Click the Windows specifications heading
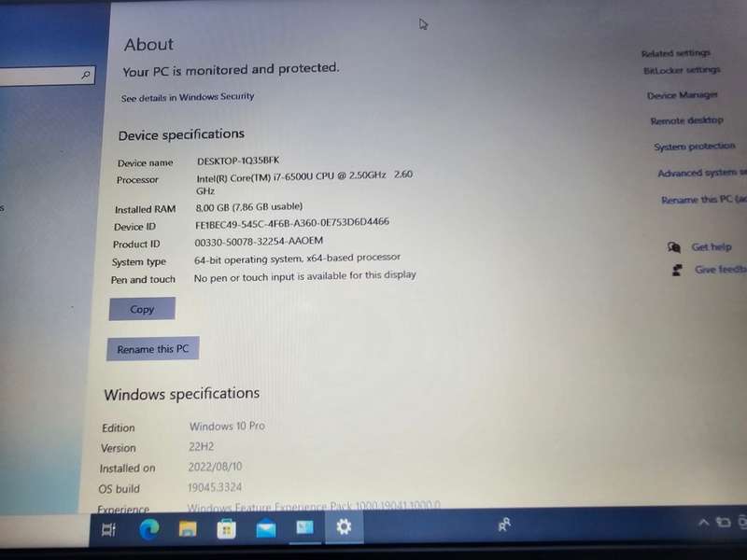The image size is (747, 560). click(182, 394)
